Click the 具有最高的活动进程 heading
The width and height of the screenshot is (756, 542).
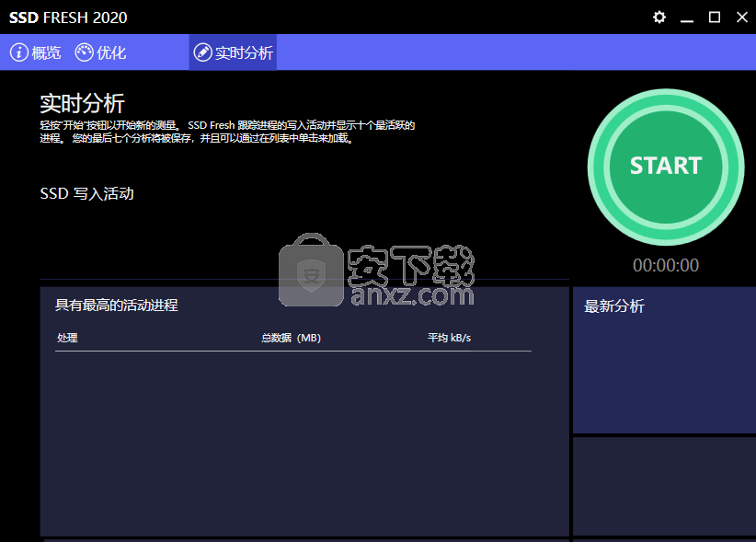coord(117,305)
